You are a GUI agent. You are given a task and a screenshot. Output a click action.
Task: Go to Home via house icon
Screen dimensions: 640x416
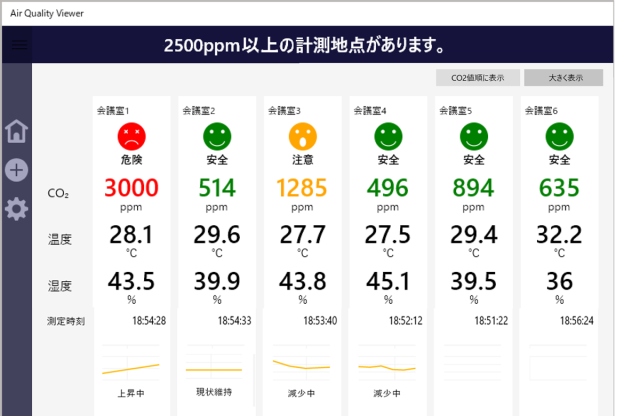coord(16,131)
